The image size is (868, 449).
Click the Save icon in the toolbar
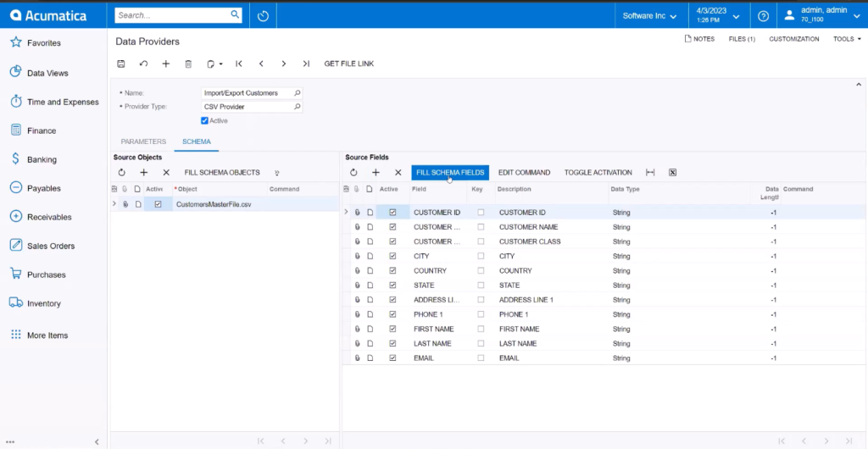pos(121,64)
